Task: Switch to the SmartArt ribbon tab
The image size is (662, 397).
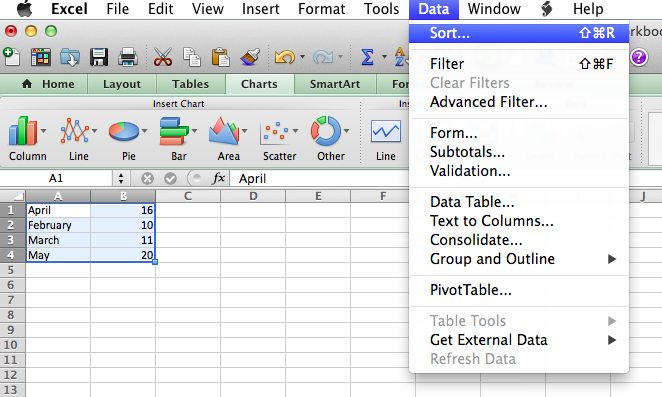Action: click(335, 84)
